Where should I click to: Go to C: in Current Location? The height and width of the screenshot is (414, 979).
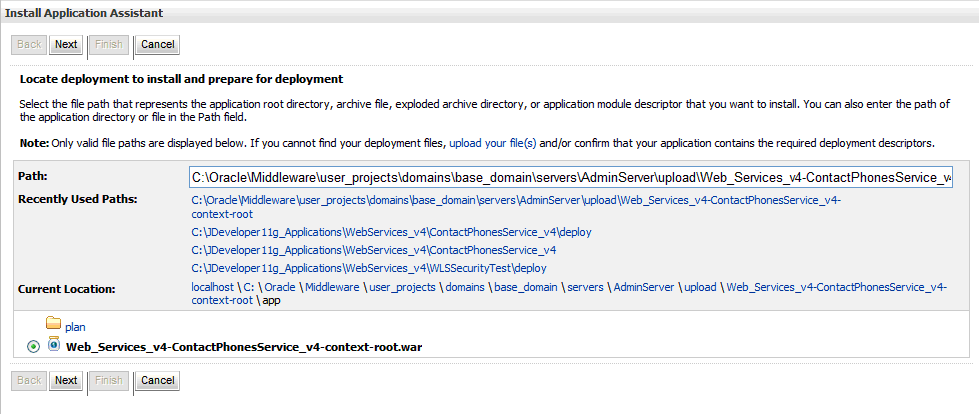[249, 287]
